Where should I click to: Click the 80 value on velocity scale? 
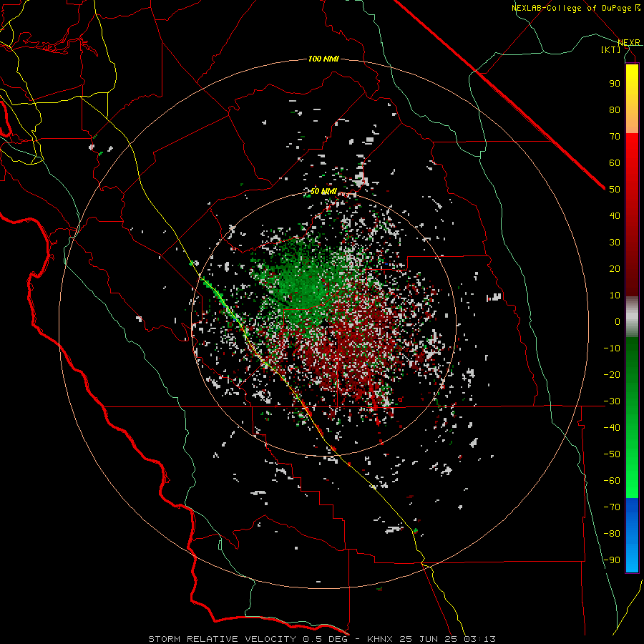[x=615, y=109]
